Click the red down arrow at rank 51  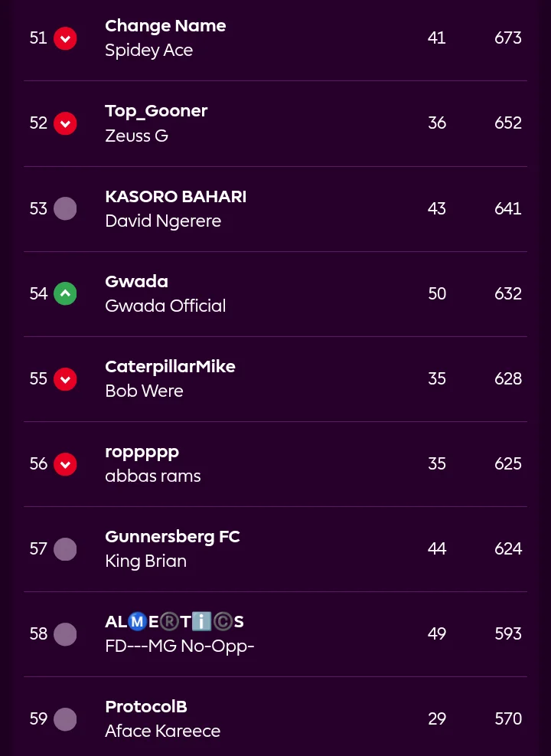pyautogui.click(x=65, y=38)
